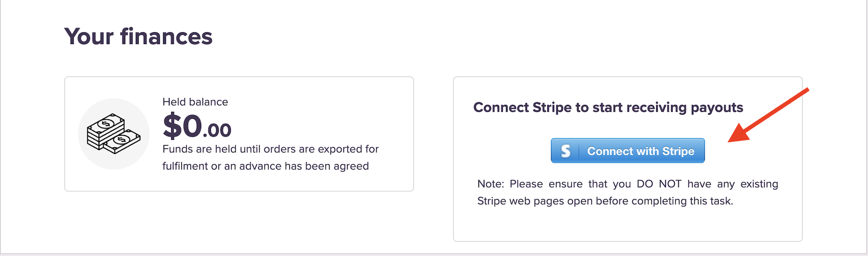Click the "DO NOT" words in the note
The width and height of the screenshot is (868, 256).
click(x=659, y=184)
